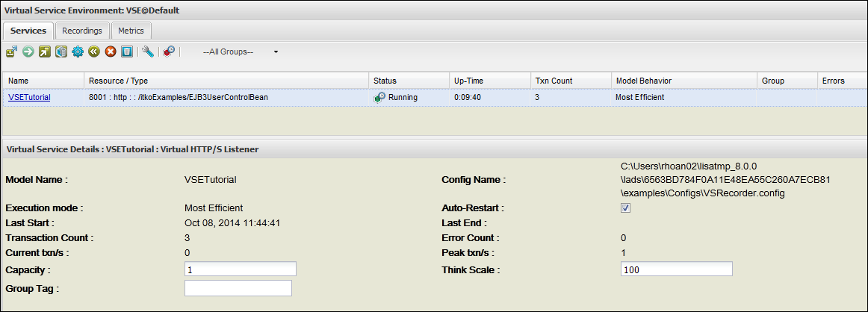Screen dimensions: 868x312
Task: Sort by Resource / Type column header
Action: point(226,81)
